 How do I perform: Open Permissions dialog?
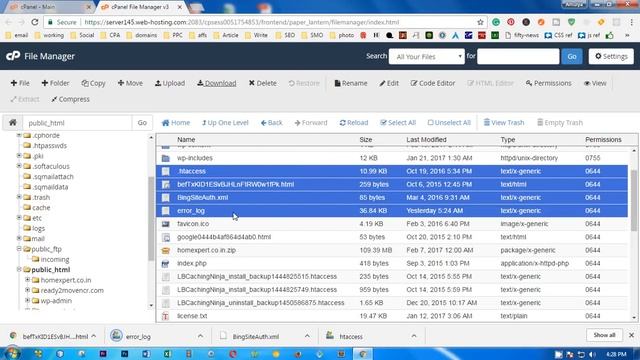tap(549, 83)
